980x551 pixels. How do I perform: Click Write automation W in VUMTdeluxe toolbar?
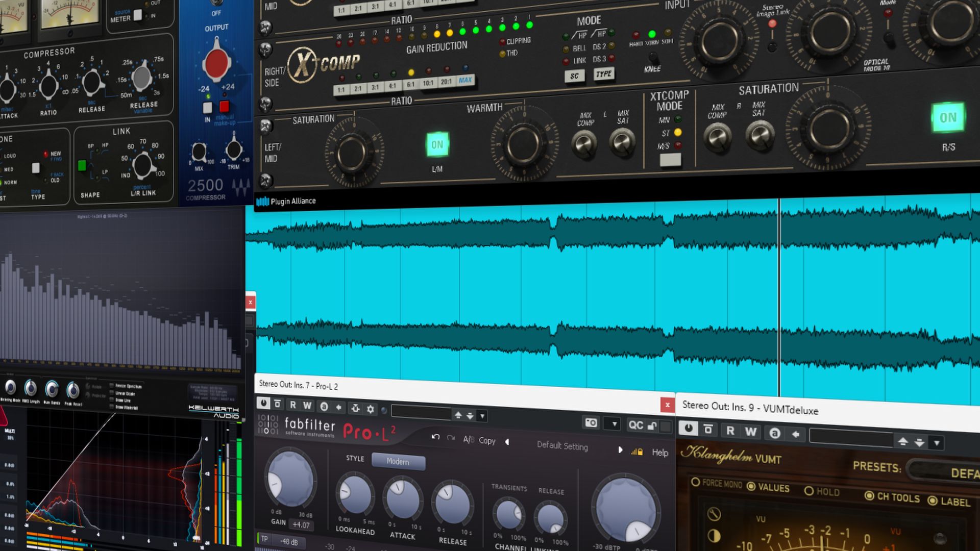[750, 432]
